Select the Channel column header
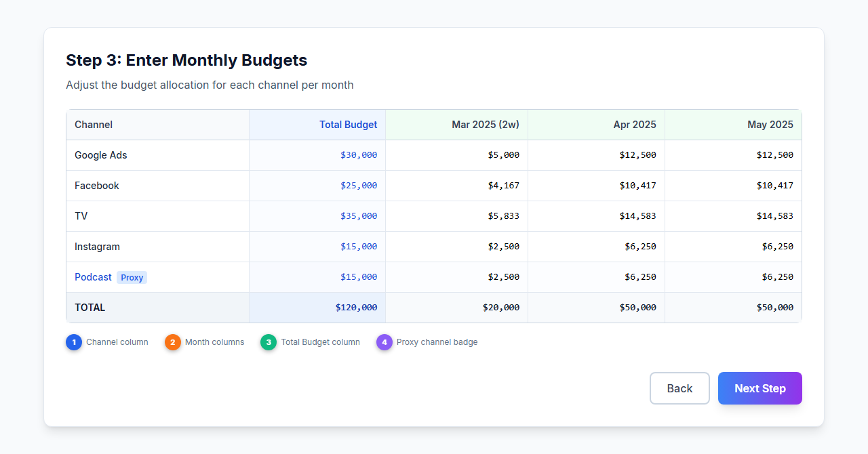The height and width of the screenshot is (454, 868). click(x=158, y=125)
